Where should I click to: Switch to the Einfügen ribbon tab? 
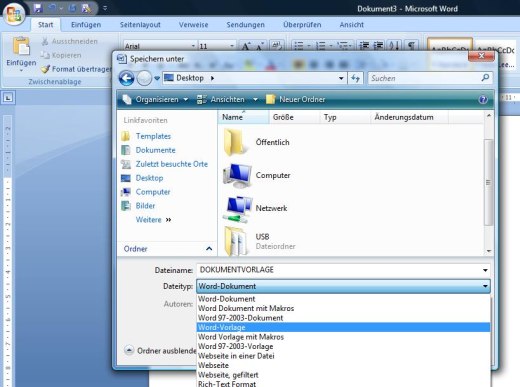click(x=86, y=25)
